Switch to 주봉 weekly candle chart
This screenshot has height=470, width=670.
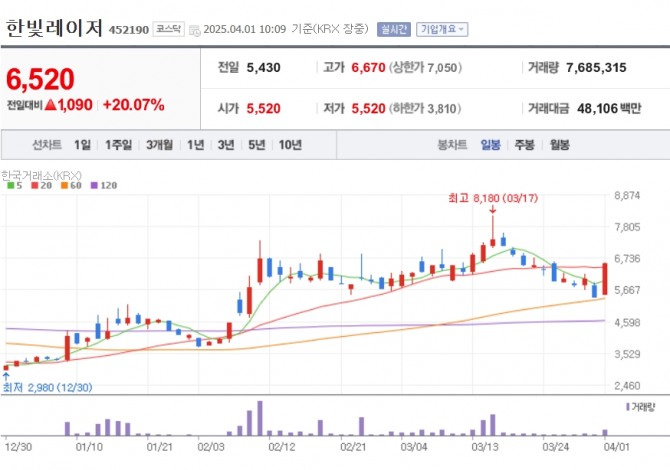point(524,145)
